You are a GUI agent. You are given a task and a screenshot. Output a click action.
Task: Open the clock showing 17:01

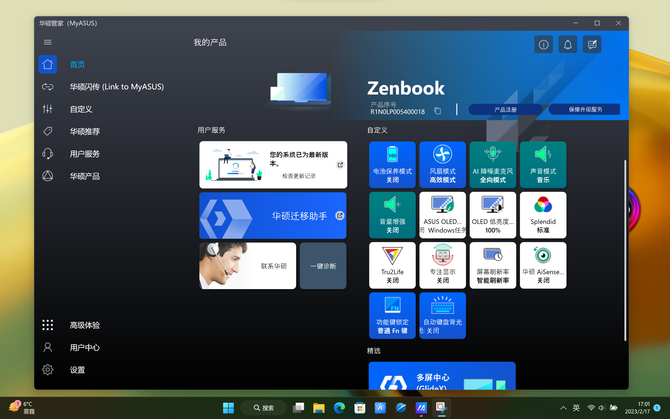637,408
